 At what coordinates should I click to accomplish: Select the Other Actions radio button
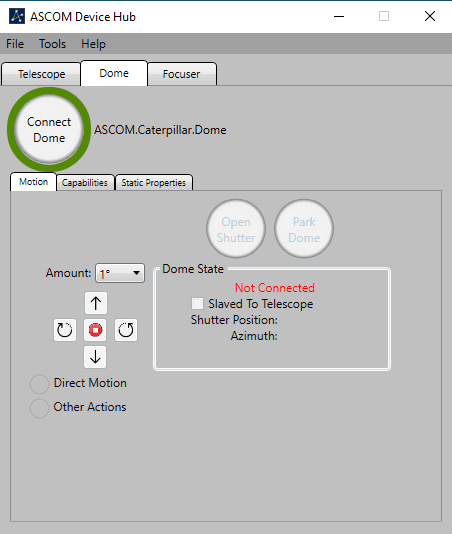pos(40,408)
